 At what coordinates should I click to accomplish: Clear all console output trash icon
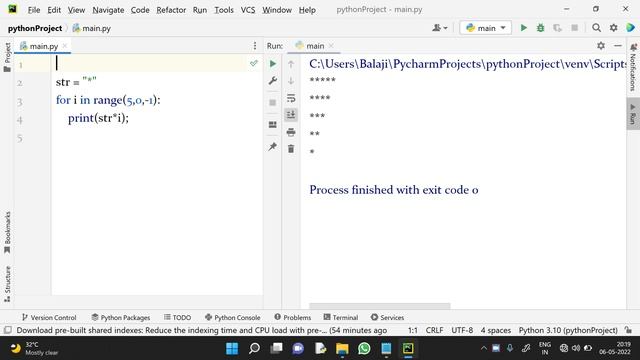point(291,149)
